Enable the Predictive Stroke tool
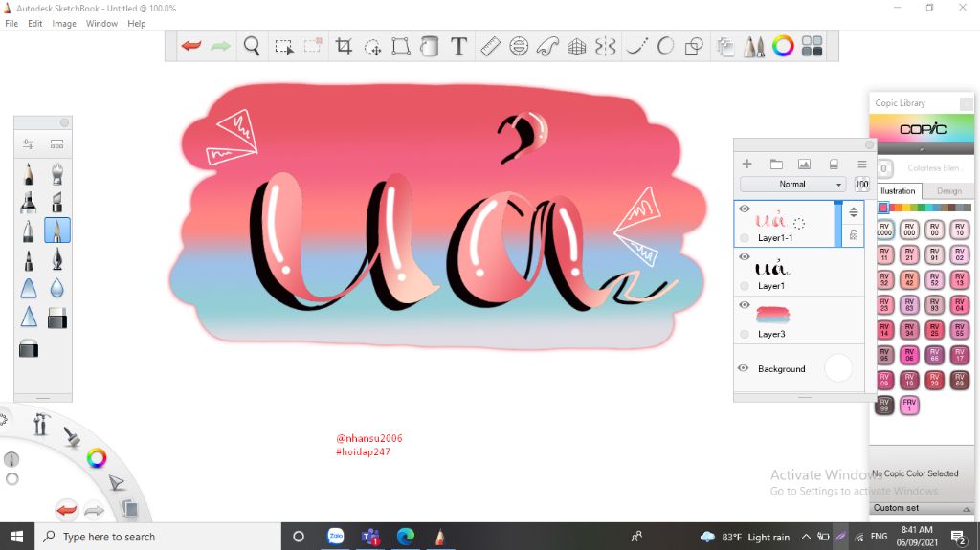 coord(666,46)
